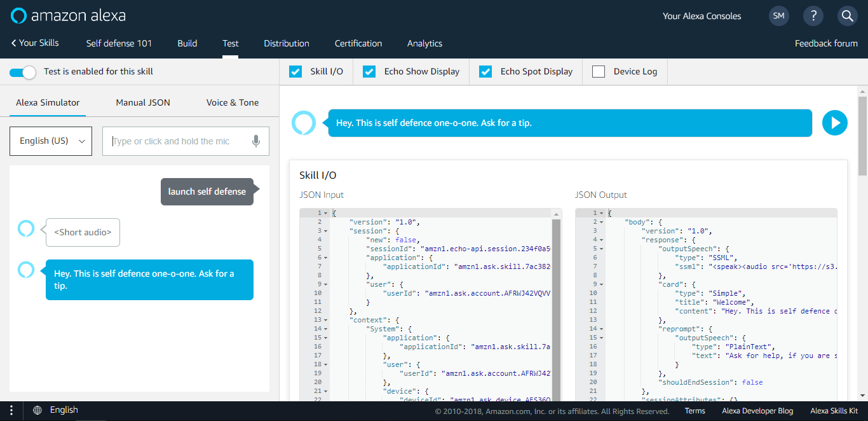Viewport: 868px width, 421px height.
Task: Click the sessionId line in JSON Input
Action: click(x=459, y=249)
